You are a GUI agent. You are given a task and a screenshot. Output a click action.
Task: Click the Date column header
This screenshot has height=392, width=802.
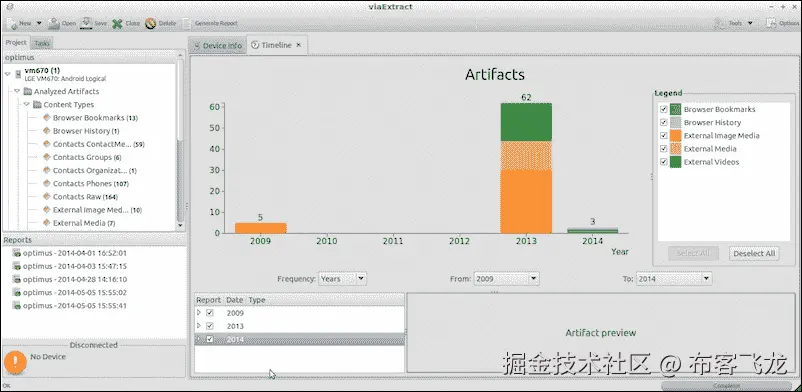pos(235,300)
